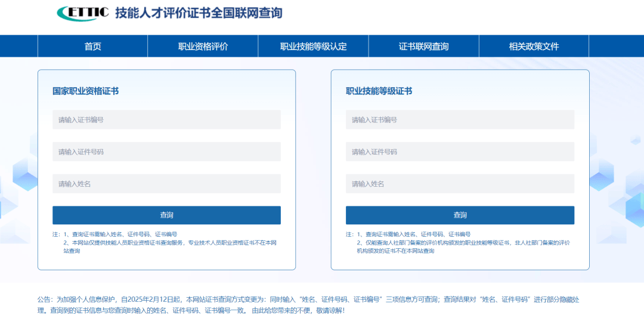Click the note text below 职业技能等级证书 query button
This screenshot has width=644, height=315.
click(460, 243)
